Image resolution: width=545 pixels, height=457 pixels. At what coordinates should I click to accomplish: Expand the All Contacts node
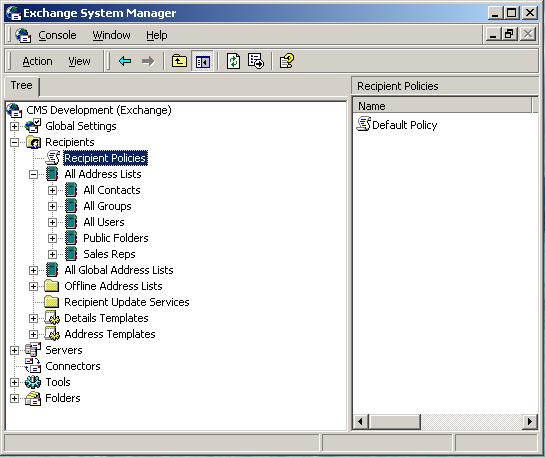pos(52,190)
